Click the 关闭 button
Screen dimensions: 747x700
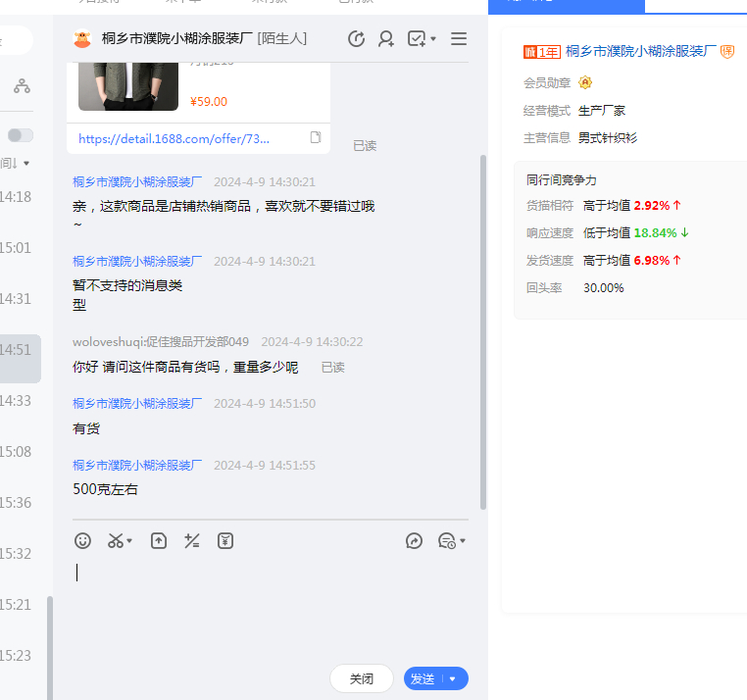coord(362,678)
